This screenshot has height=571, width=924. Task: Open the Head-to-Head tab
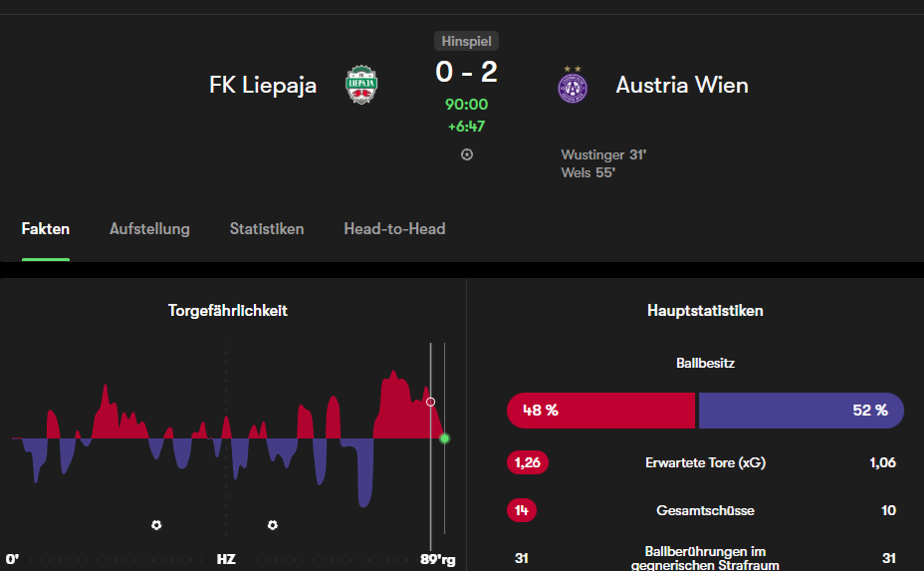point(395,229)
